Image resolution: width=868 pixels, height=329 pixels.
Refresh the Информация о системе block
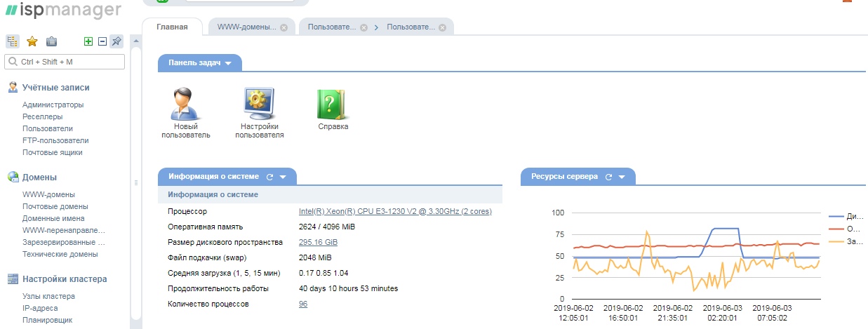pyautogui.click(x=269, y=177)
